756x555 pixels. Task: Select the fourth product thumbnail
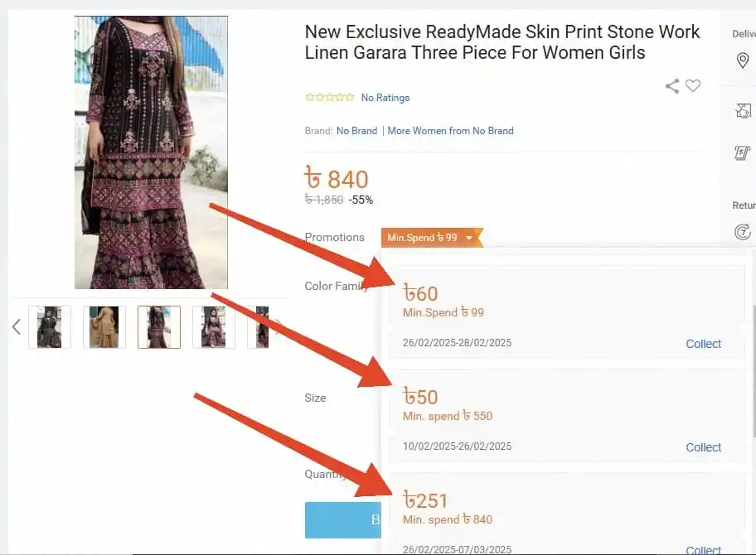click(214, 326)
